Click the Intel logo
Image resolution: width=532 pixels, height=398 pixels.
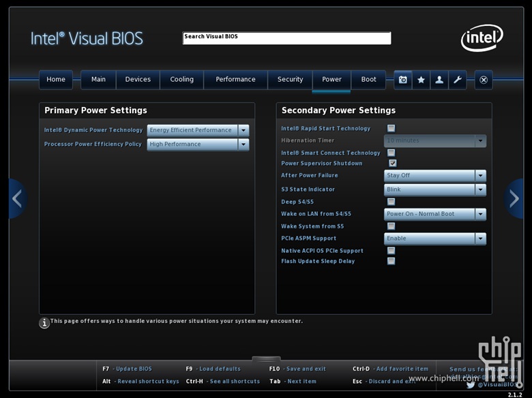pos(482,37)
